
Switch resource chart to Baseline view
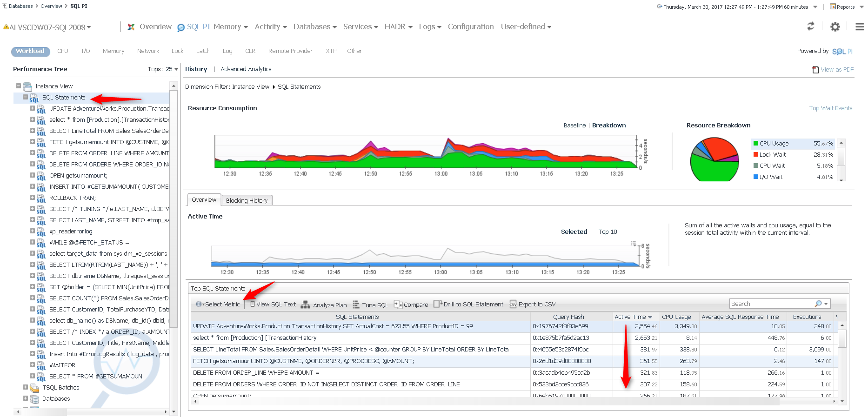(x=574, y=126)
